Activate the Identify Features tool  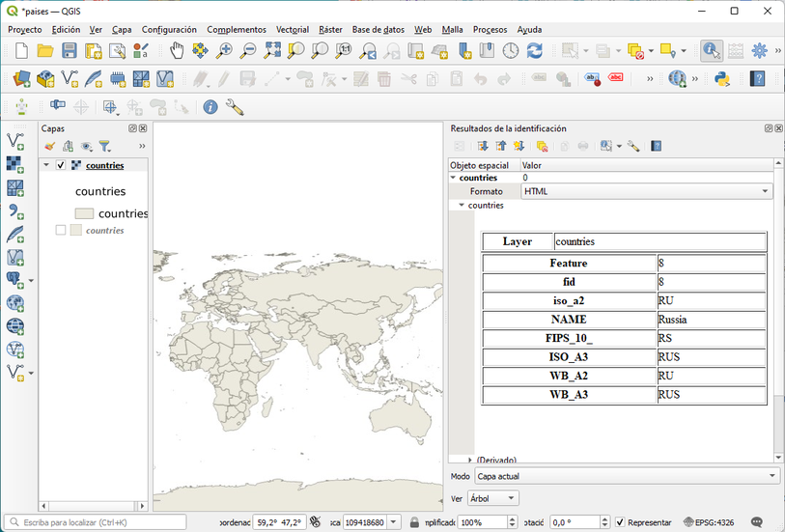(x=712, y=50)
